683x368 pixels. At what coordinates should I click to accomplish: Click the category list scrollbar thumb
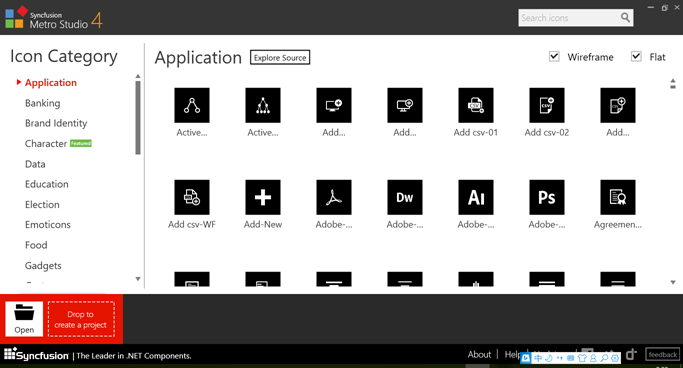point(138,118)
